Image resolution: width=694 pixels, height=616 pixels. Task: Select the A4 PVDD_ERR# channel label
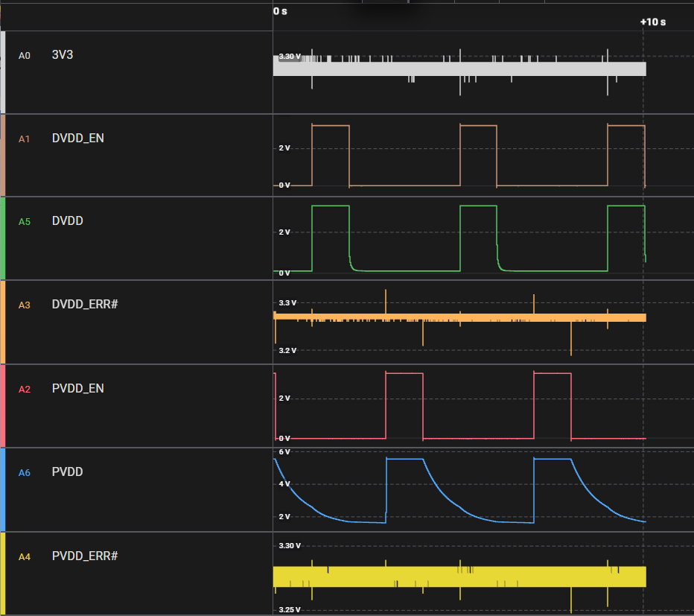click(x=85, y=556)
